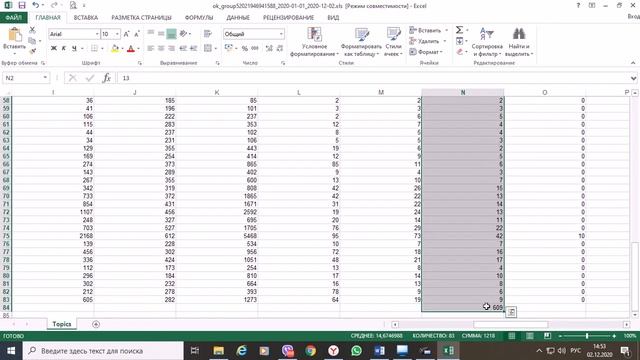This screenshot has width=640, height=360.
Task: Open Стили ячеек dropdown
Action: [393, 42]
